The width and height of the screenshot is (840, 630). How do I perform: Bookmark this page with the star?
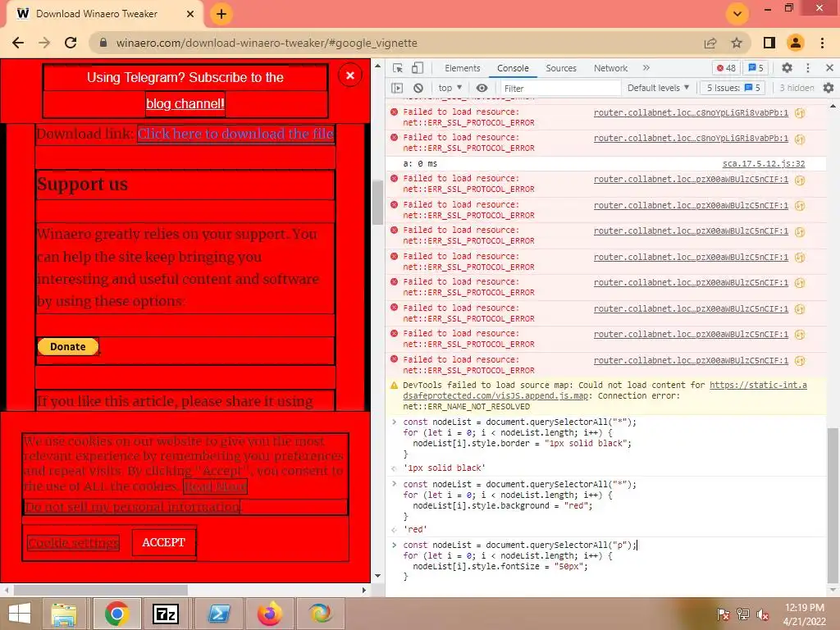[737, 43]
